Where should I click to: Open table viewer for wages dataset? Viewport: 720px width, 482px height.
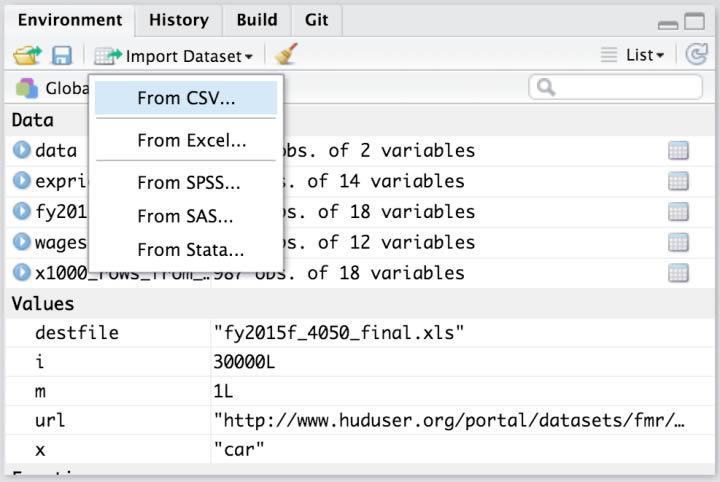(678, 242)
